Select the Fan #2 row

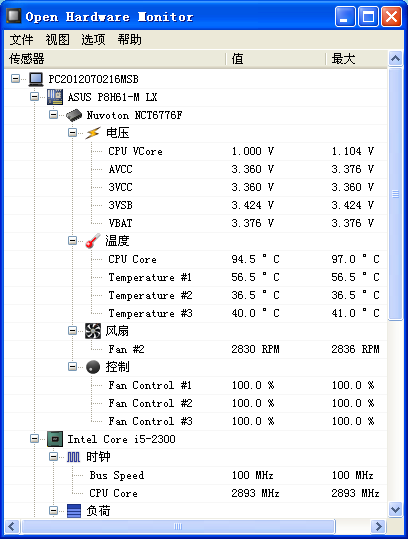point(196,349)
